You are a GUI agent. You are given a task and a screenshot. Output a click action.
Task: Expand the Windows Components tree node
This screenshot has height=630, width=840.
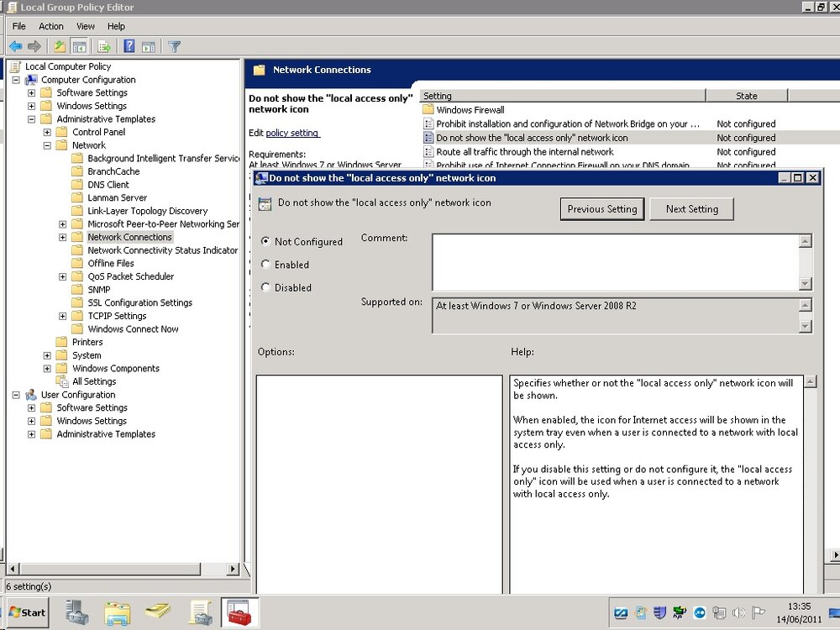tap(47, 369)
